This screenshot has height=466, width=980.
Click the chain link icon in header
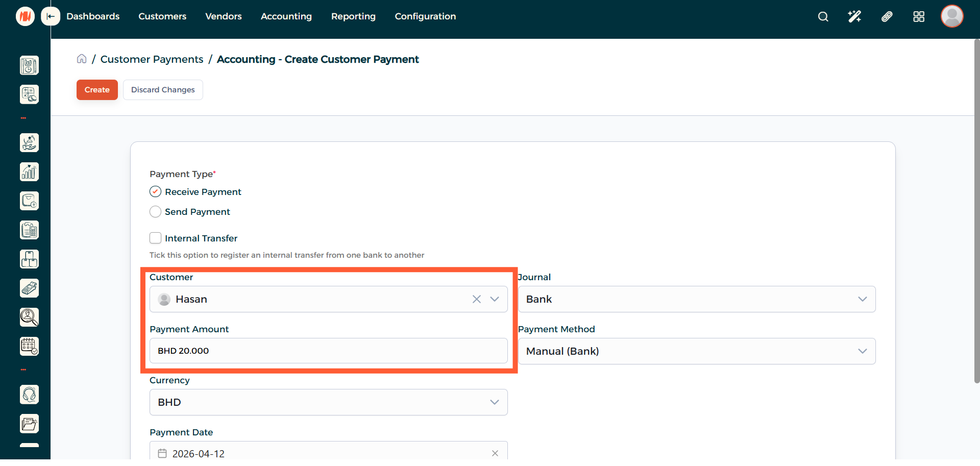tap(887, 17)
